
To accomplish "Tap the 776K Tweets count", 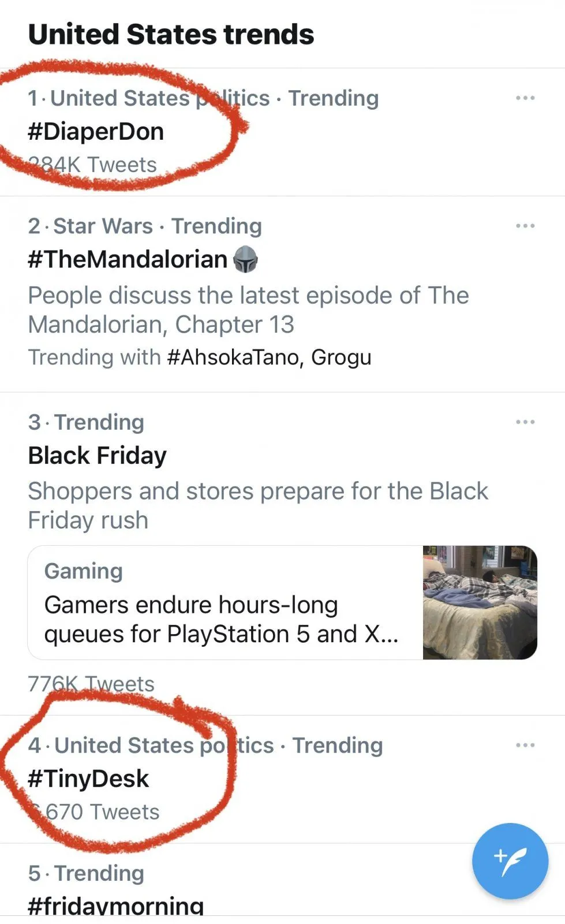I will pyautogui.click(x=91, y=684).
